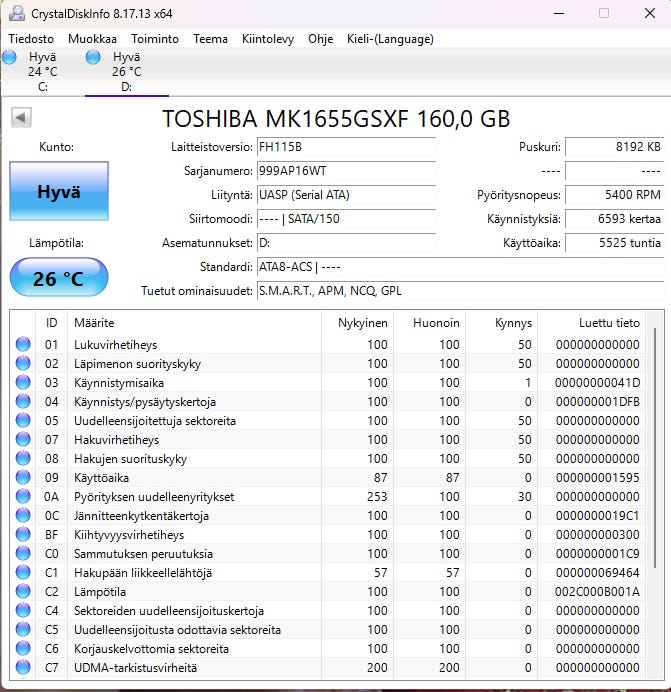Click status orb for UDMA-tarkistusvirheitä row
This screenshot has width=671, height=692.
(23, 668)
